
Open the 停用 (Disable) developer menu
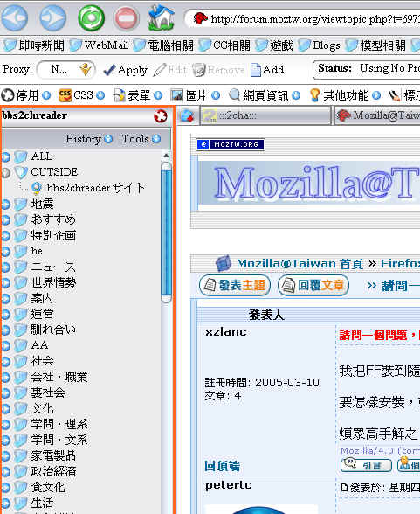point(26,95)
